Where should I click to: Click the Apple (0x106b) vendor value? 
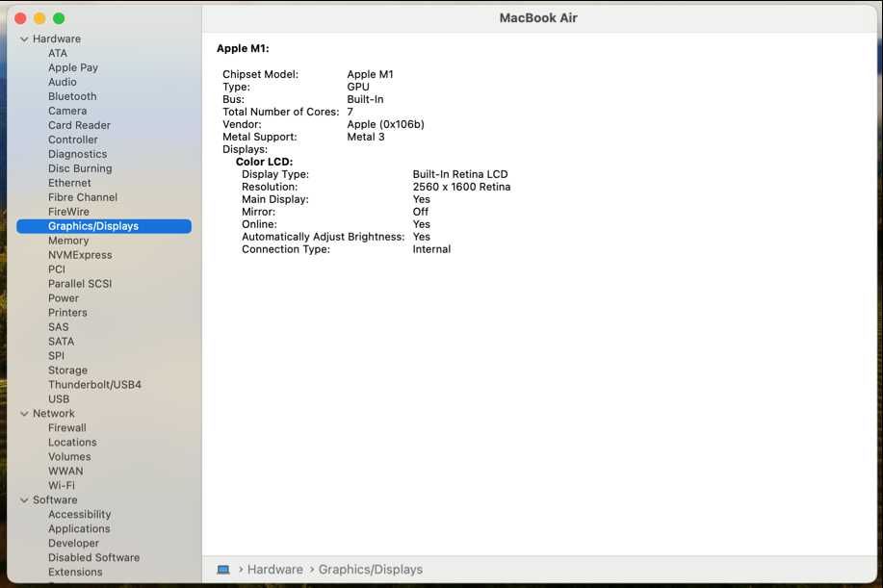tap(385, 124)
